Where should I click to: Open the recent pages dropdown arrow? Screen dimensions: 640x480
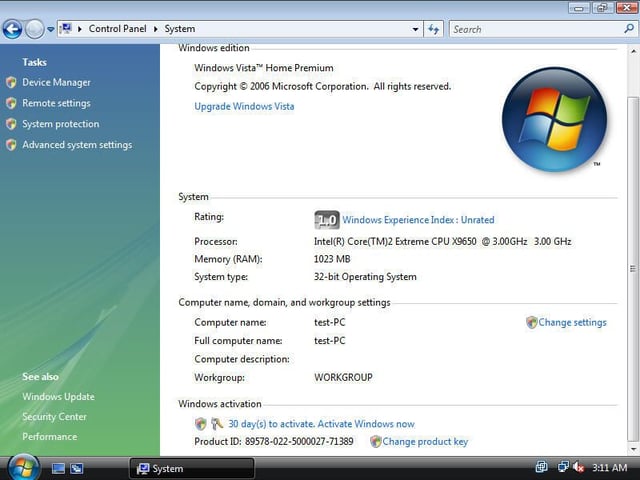point(51,29)
